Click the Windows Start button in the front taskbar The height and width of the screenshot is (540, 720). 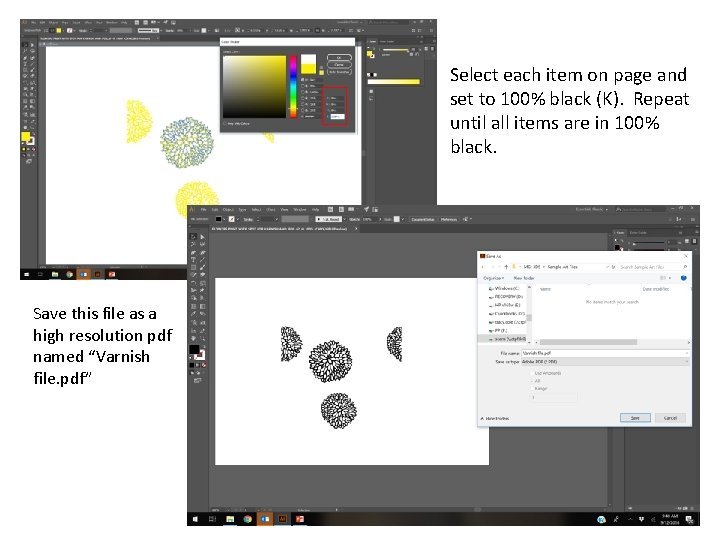coord(195,519)
